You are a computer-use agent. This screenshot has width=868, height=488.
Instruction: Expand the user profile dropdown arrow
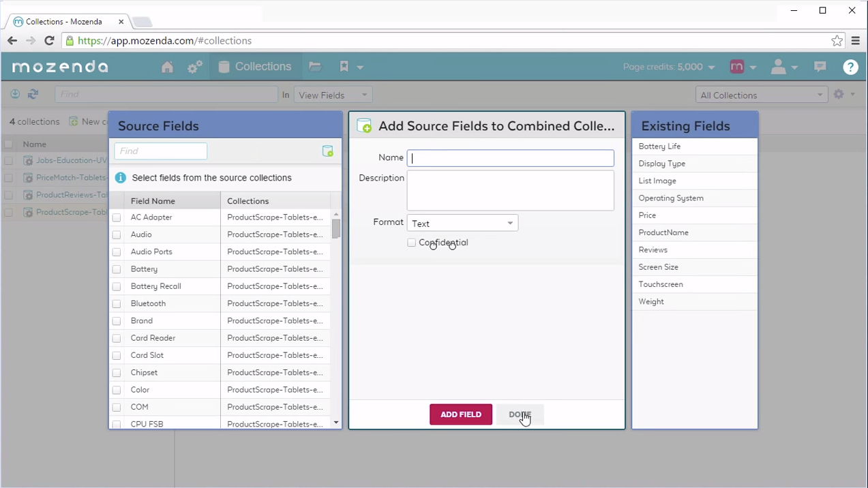click(x=794, y=67)
